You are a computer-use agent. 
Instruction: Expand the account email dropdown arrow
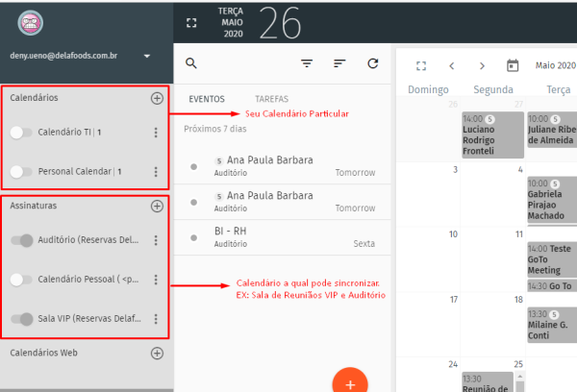(147, 57)
